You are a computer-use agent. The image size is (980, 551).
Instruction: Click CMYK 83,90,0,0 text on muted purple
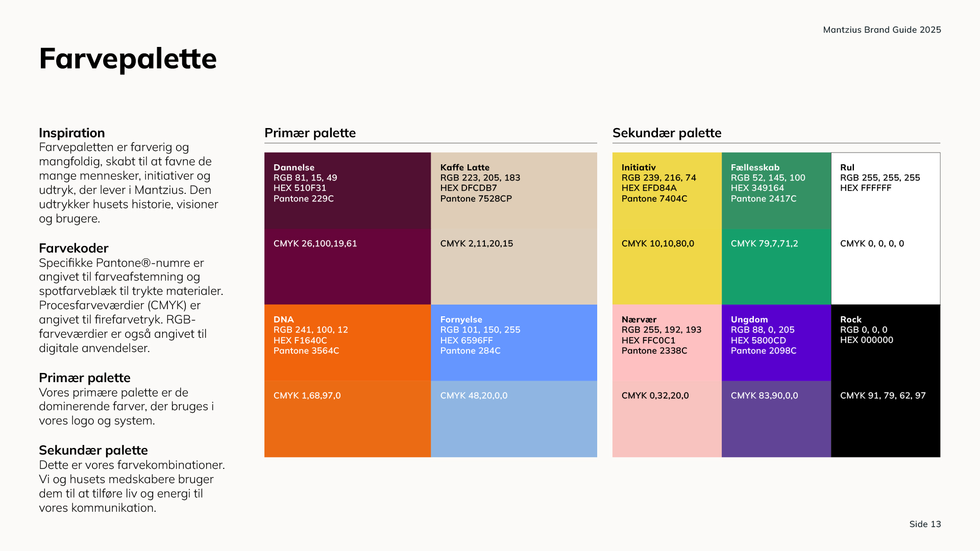[x=764, y=395]
